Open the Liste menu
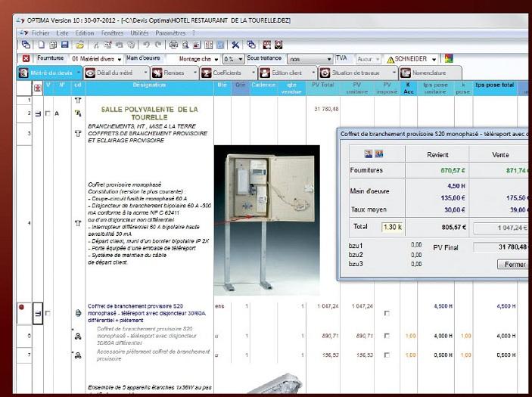 coord(62,33)
